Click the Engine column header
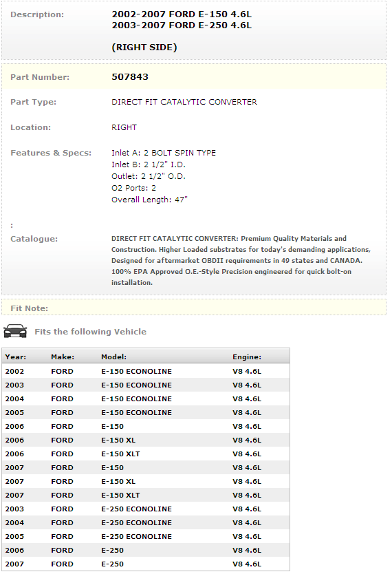 [x=247, y=357]
